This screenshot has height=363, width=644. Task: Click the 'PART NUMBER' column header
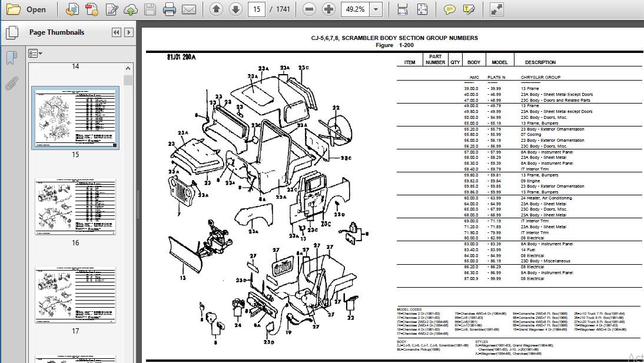(436, 59)
